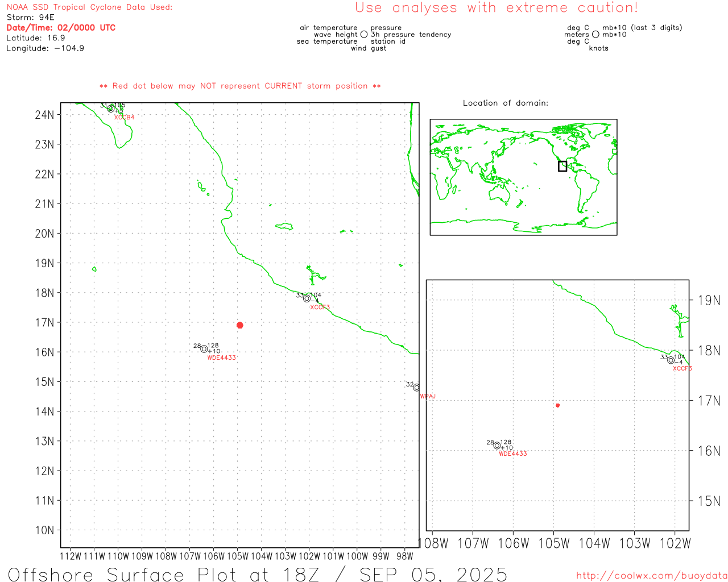Click 'knots' units legend text
Screen dimensions: 728x582
[599, 48]
